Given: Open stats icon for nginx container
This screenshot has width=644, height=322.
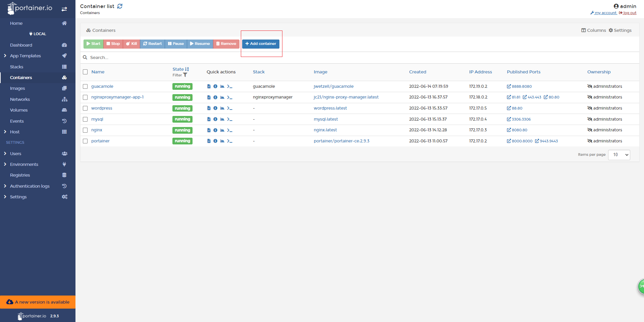Looking at the screenshot, I should click(222, 130).
